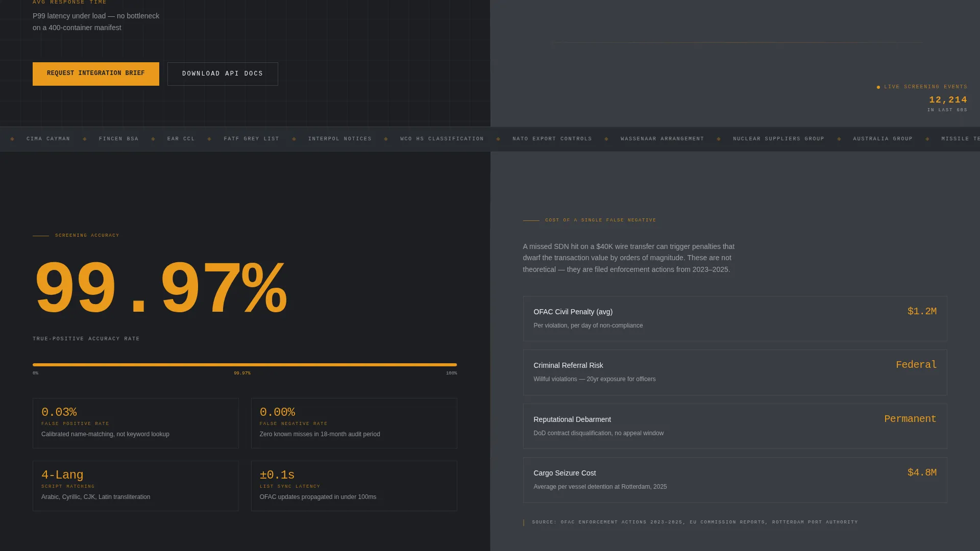Screen dimensions: 980x551
Task: Click the Request Integration Brief button
Action: [x=96, y=74]
